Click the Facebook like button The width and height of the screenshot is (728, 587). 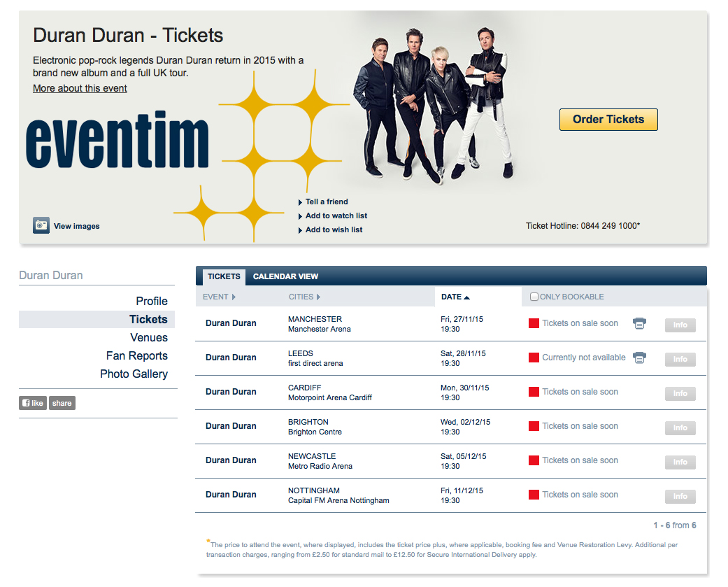pos(32,402)
